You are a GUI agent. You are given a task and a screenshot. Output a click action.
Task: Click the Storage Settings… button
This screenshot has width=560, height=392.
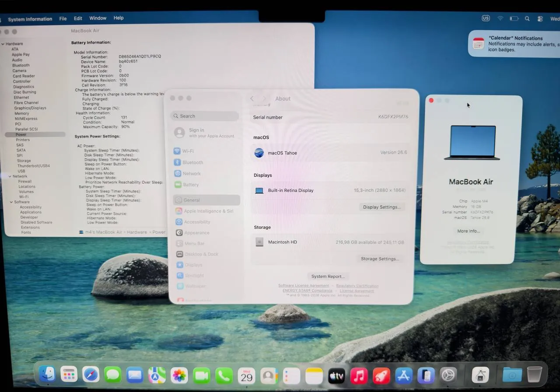pos(380,259)
